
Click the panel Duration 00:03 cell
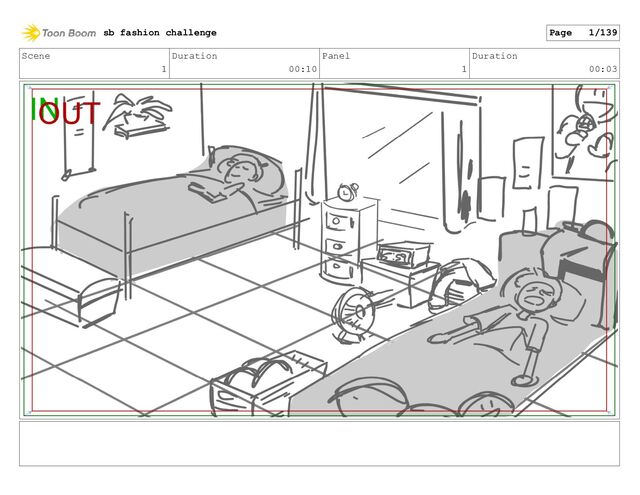544,63
